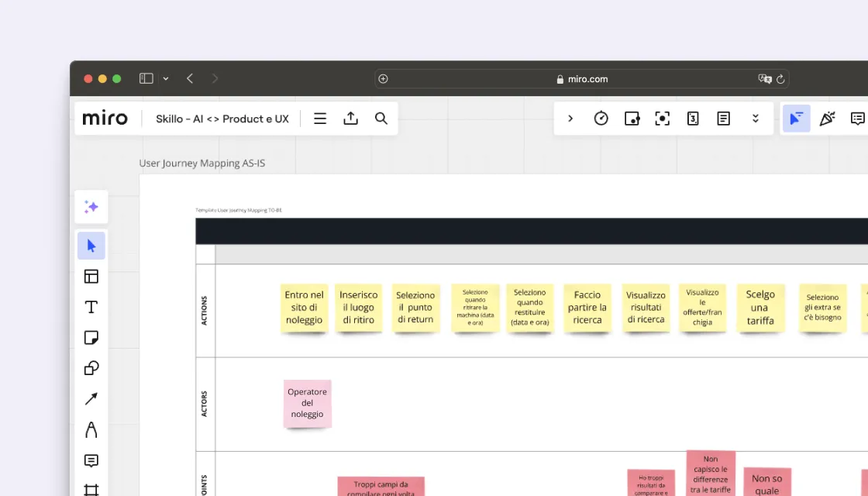Select the Frame tool
868x496 pixels.
tap(91, 489)
